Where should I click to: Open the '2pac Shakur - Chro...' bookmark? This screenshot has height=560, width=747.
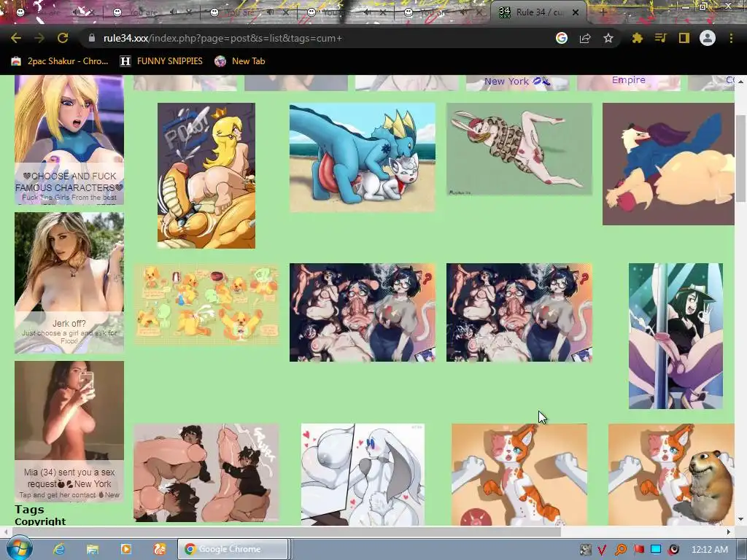click(x=60, y=61)
